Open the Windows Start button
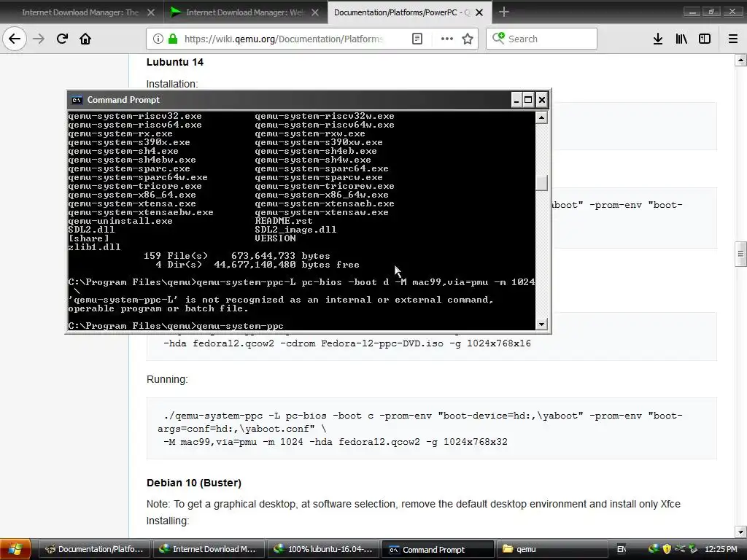Viewport: 747px width, 560px height. pyautogui.click(x=15, y=549)
